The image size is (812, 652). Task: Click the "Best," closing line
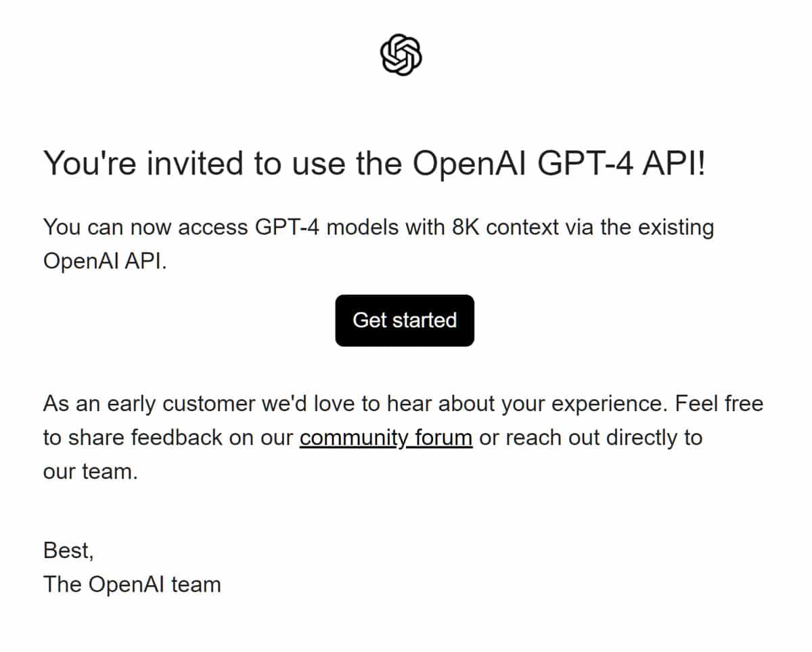[68, 551]
